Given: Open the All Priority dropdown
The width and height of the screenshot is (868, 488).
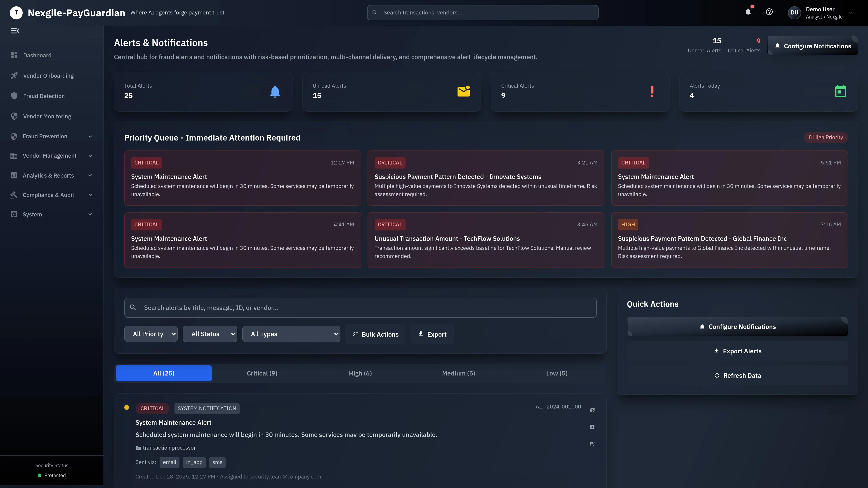Looking at the screenshot, I should (x=151, y=334).
